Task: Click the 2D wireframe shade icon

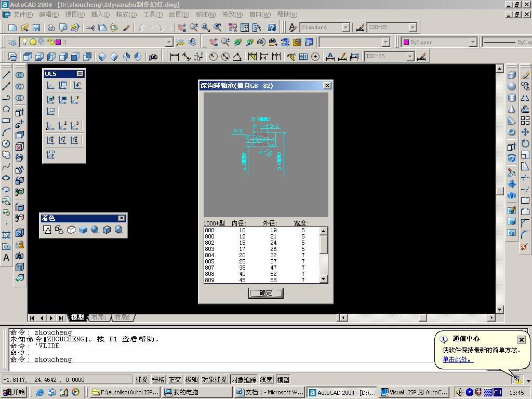Action: point(47,230)
